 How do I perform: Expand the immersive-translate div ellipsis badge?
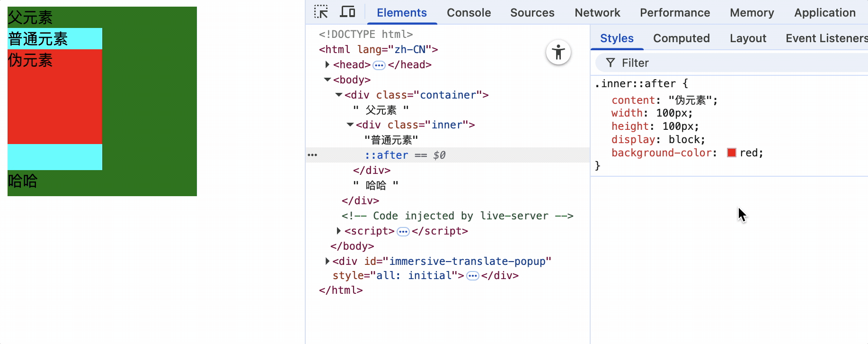473,276
